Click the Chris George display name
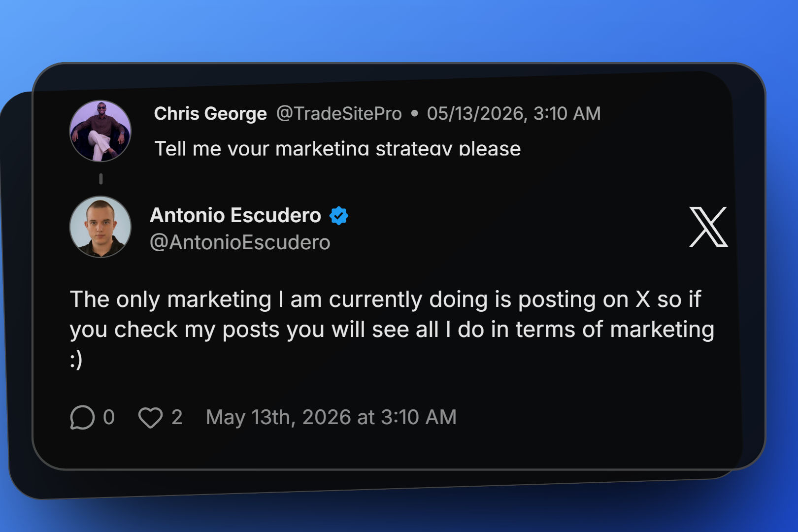 [x=210, y=114]
